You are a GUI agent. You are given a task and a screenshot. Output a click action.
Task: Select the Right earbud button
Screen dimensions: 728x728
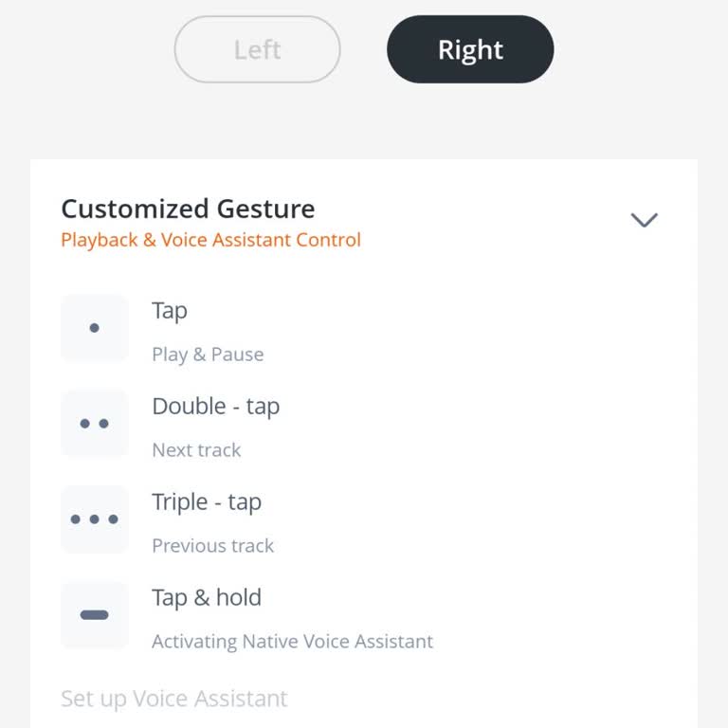[x=470, y=49]
